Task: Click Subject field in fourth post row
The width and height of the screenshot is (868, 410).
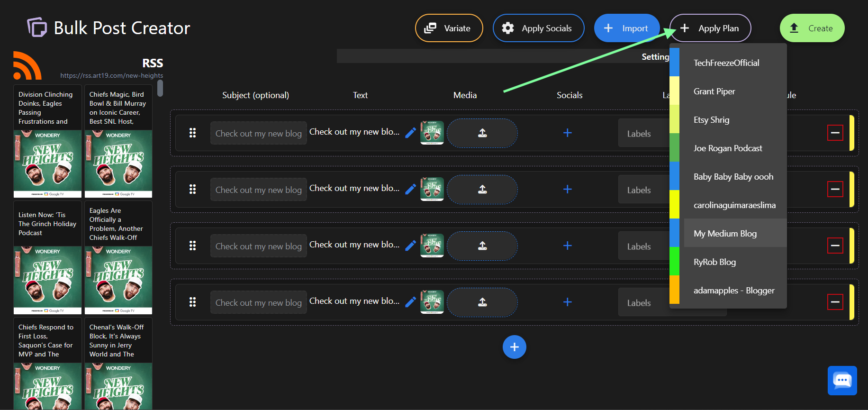Action: (258, 302)
